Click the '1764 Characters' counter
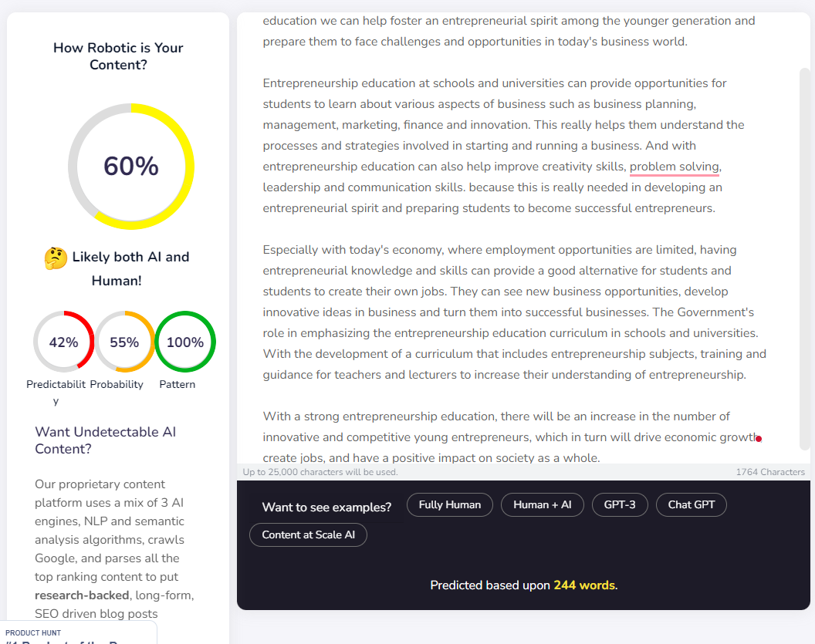 (x=769, y=472)
